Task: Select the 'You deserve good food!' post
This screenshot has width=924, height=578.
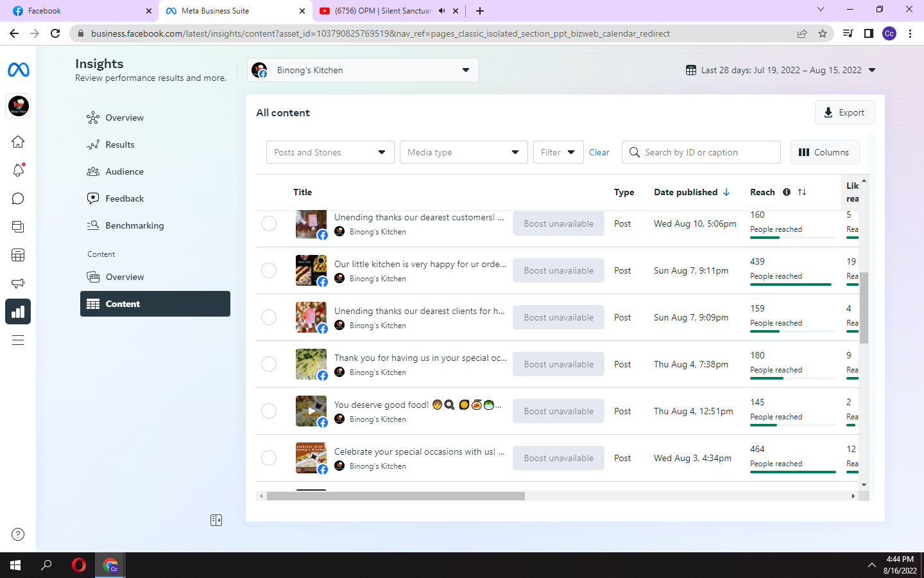Action: [269, 411]
